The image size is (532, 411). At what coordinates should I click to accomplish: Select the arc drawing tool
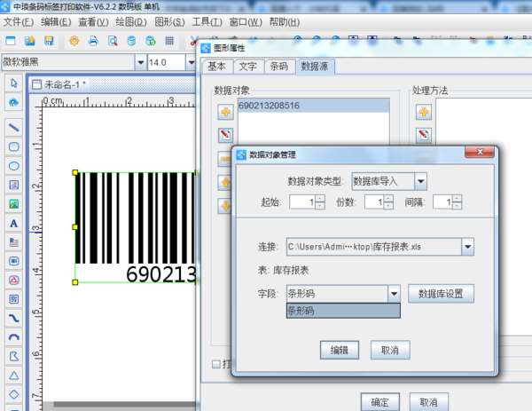pyautogui.click(x=13, y=337)
